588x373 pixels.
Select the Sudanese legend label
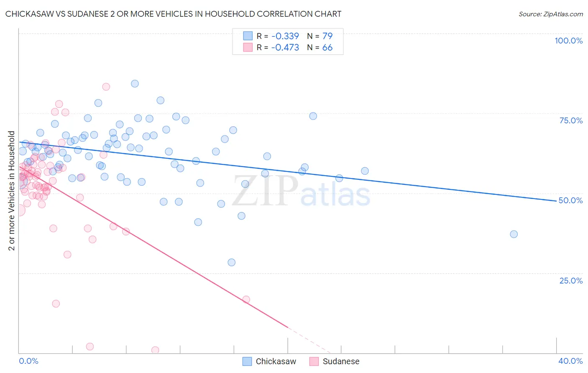341,361
